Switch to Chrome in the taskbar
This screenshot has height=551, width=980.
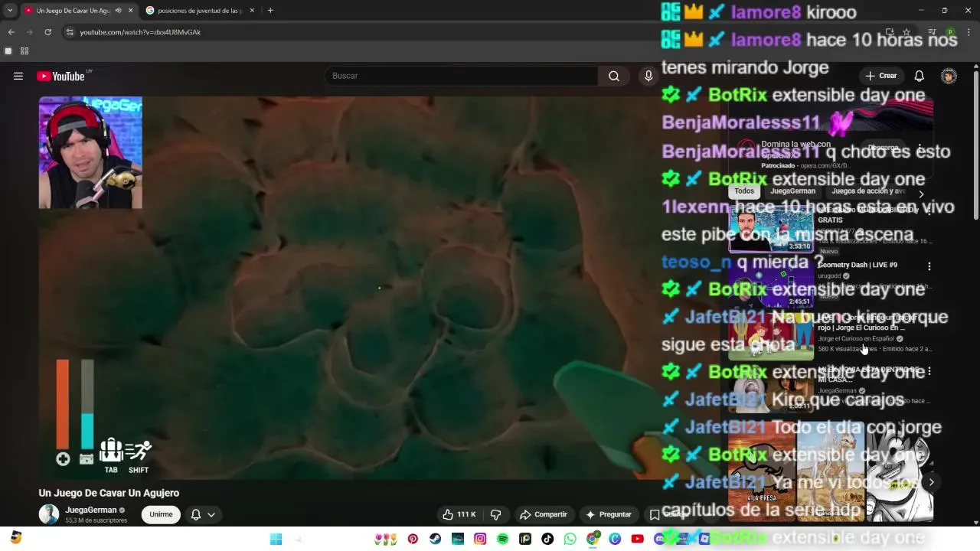pos(592,539)
